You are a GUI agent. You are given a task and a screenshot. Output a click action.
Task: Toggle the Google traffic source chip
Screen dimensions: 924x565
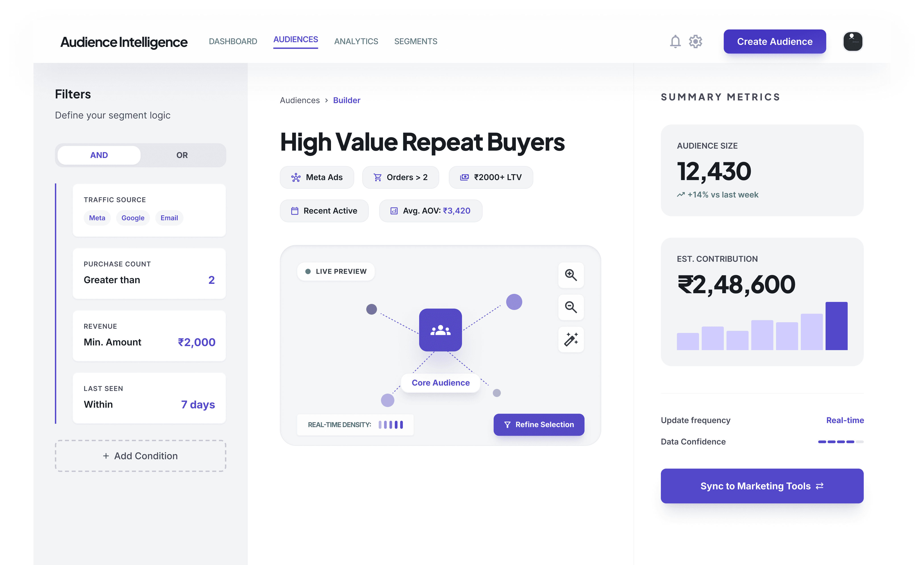point(133,218)
